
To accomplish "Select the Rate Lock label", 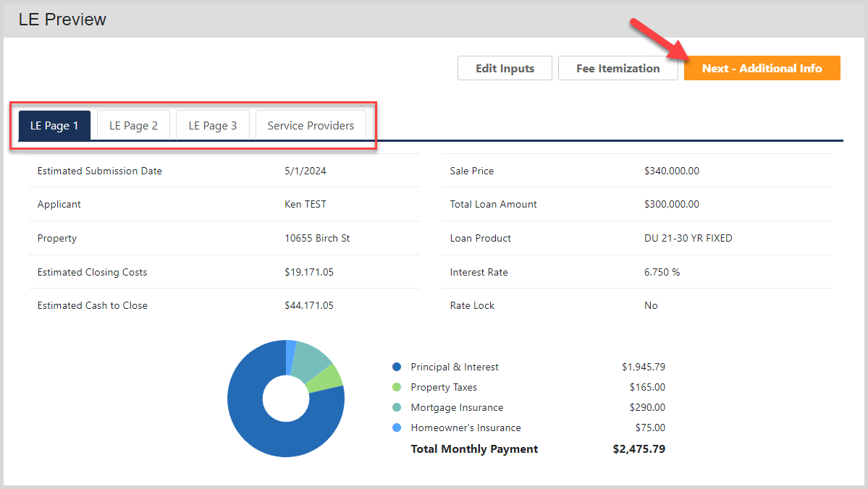I will pos(472,305).
